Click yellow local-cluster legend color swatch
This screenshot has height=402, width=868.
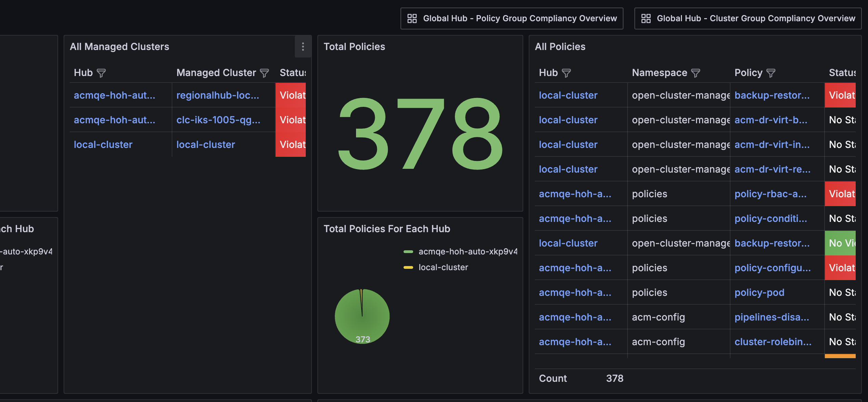pos(408,267)
